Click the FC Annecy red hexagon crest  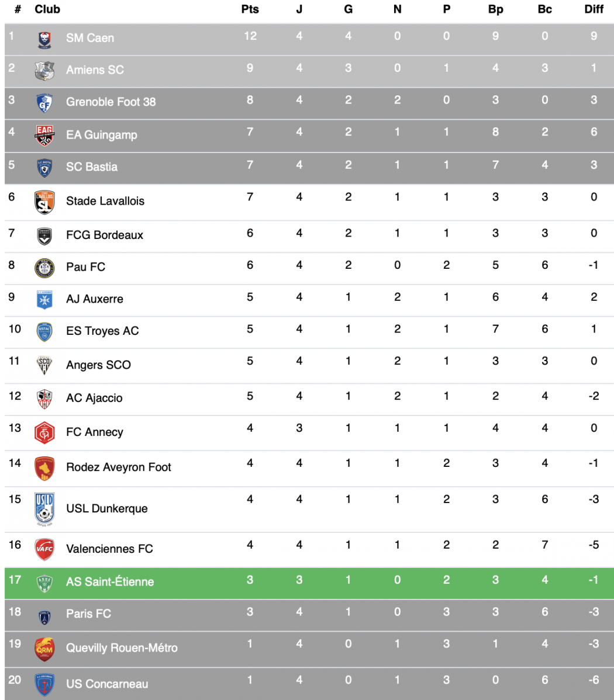tap(44, 432)
